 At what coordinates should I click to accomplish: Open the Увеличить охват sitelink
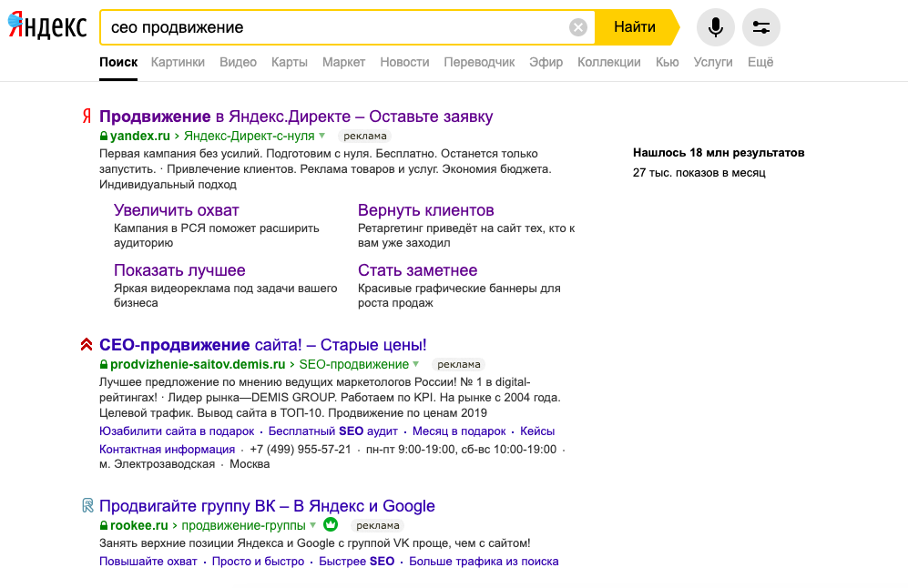pyautogui.click(x=176, y=210)
